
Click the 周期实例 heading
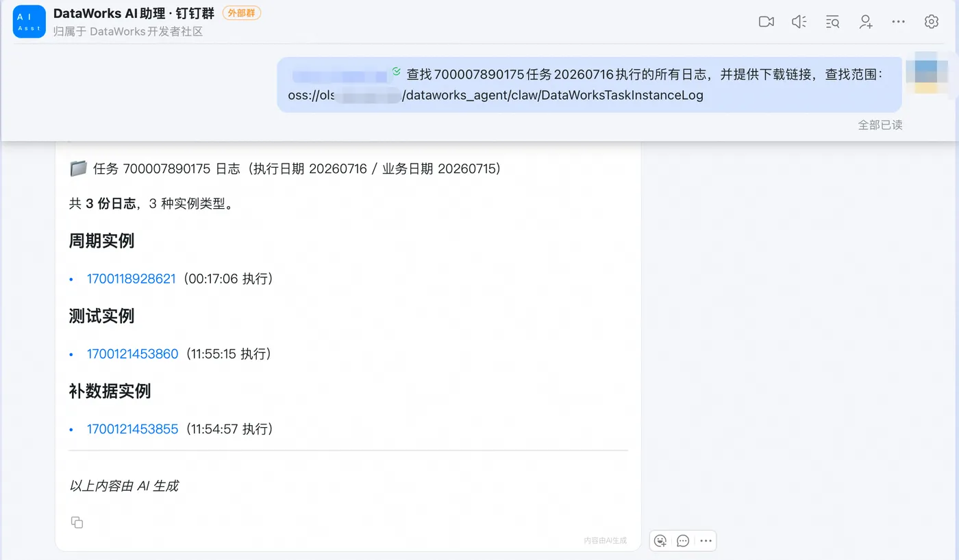click(101, 241)
